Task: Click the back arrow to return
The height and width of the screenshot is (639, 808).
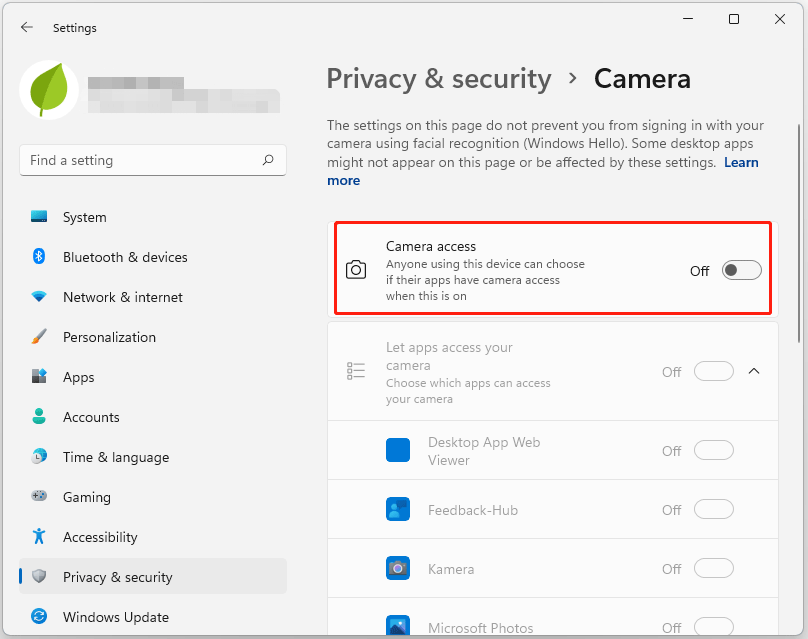Action: coord(27,27)
